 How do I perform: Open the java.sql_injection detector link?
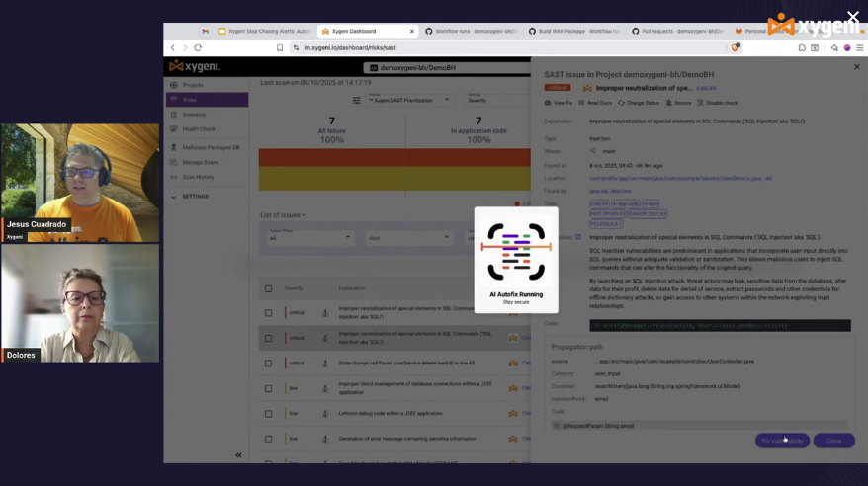click(610, 191)
